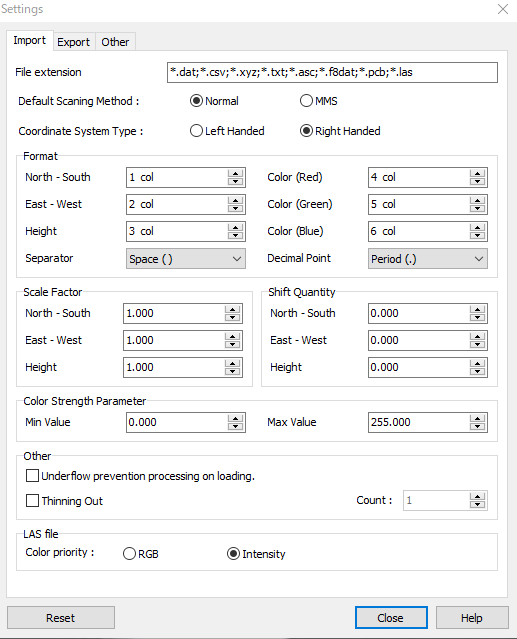Decrease the Min Value color strength
This screenshot has width=517, height=639.
pyautogui.click(x=235, y=426)
